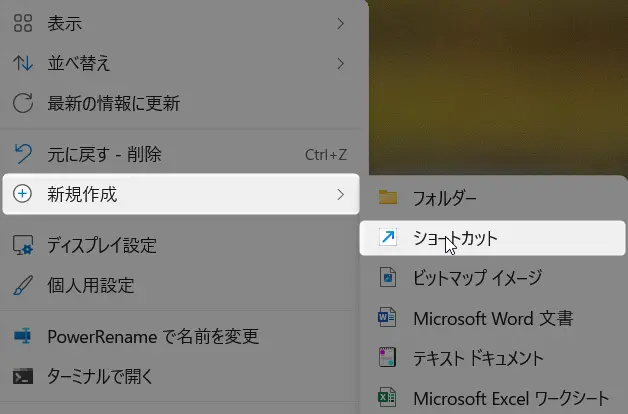This screenshot has height=414, width=628.
Task: Click the terminal icon for ターミナルで開く
Action: pos(22,376)
